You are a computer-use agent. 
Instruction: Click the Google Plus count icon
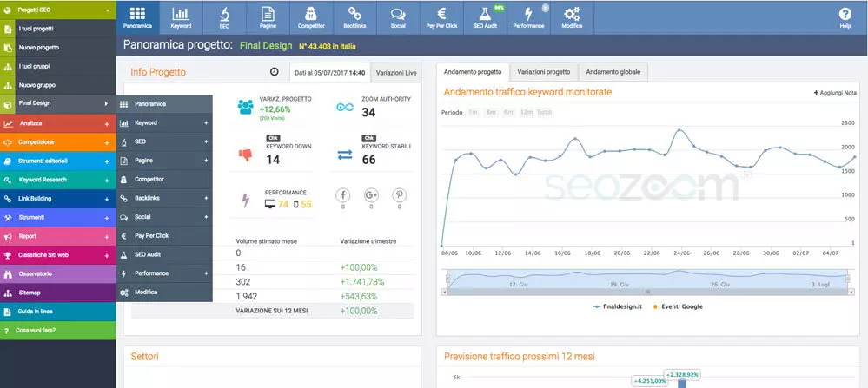pyautogui.click(x=371, y=195)
